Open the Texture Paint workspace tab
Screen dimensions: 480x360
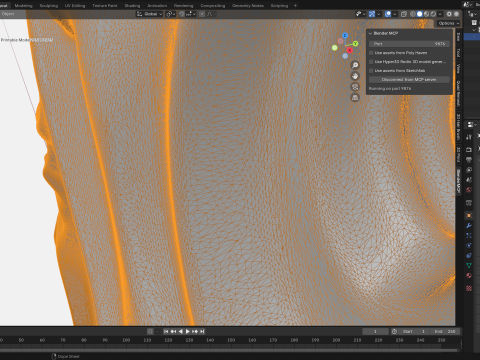(105, 6)
